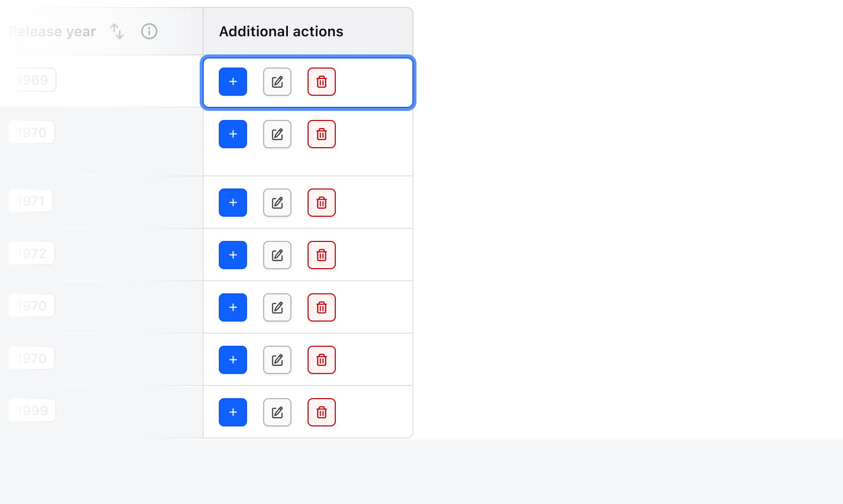Screen dimensions: 843x504
Task: Show info for the Release year column
Action: pos(149,31)
